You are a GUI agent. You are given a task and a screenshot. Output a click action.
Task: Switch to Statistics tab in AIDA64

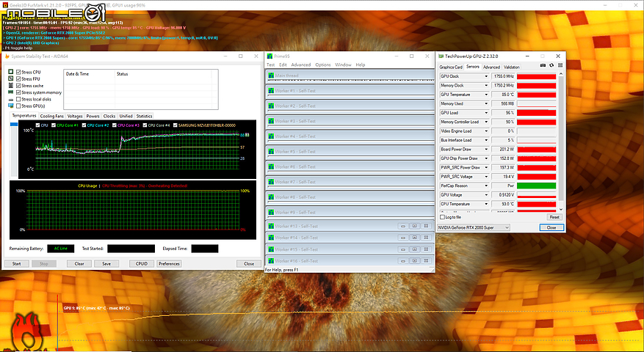coord(144,116)
